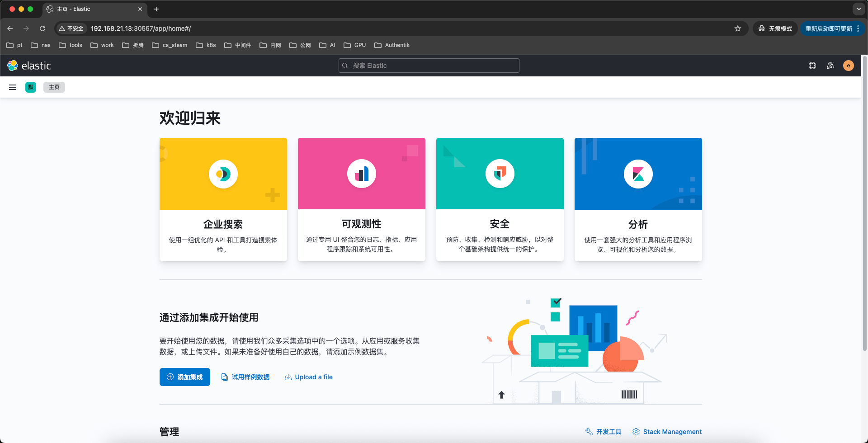
Task: Open the user profile avatar "e"
Action: [849, 66]
